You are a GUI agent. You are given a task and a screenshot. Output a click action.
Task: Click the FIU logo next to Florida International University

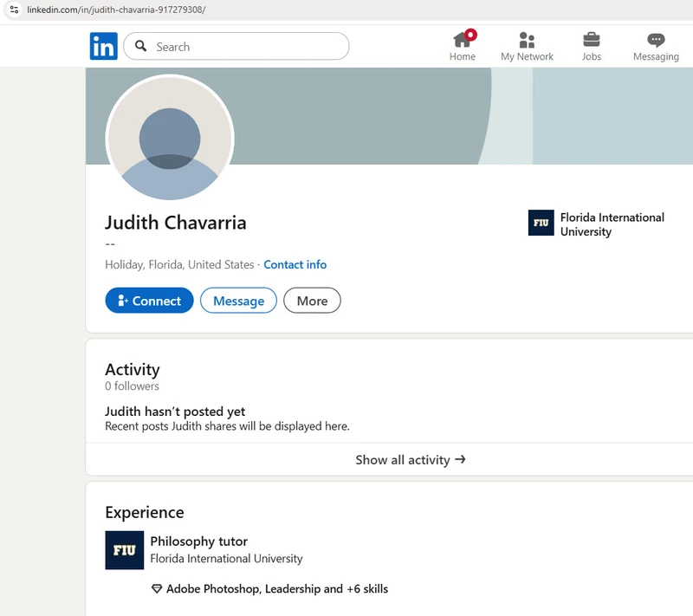(x=541, y=224)
